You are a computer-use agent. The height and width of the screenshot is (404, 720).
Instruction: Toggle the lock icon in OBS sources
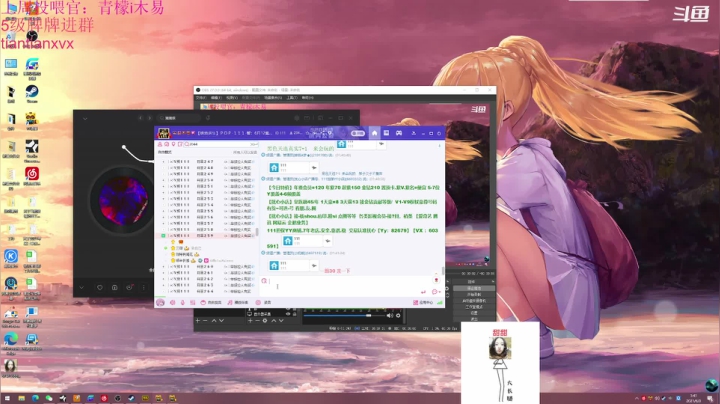(294, 314)
